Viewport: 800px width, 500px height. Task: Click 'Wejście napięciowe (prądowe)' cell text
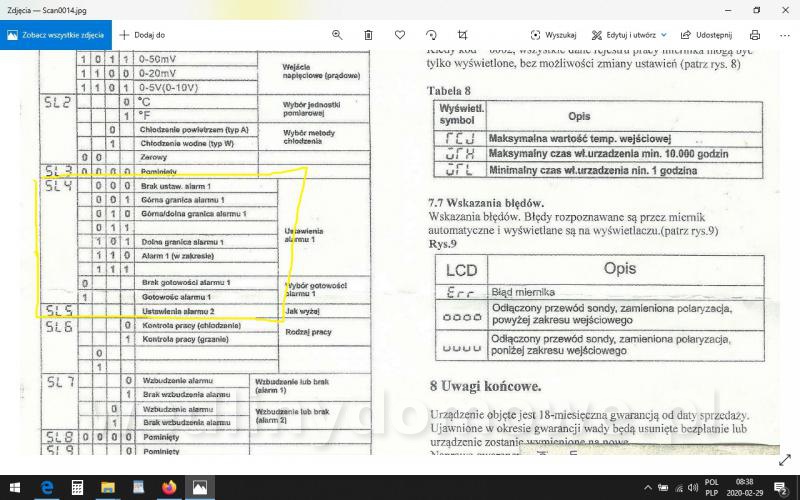[x=321, y=71]
